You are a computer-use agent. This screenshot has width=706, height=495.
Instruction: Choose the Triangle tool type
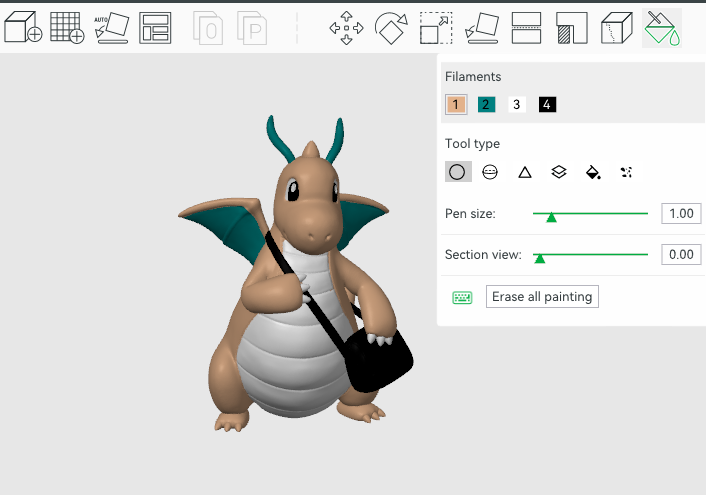click(524, 172)
